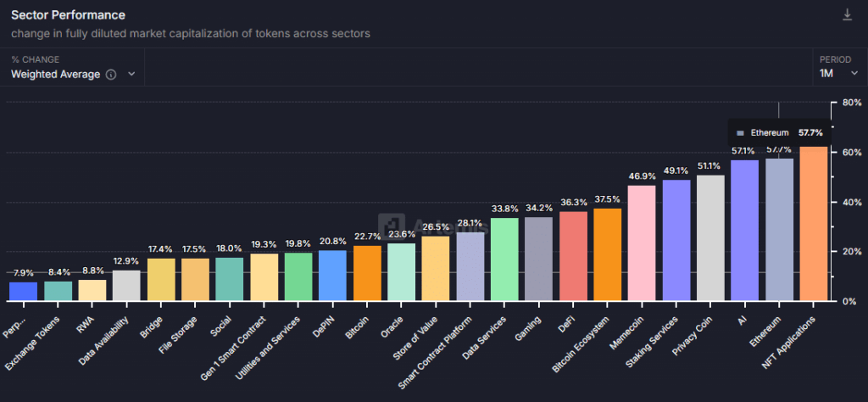Select the NFT Applications bar
This screenshot has width=868, height=402.
[x=814, y=224]
